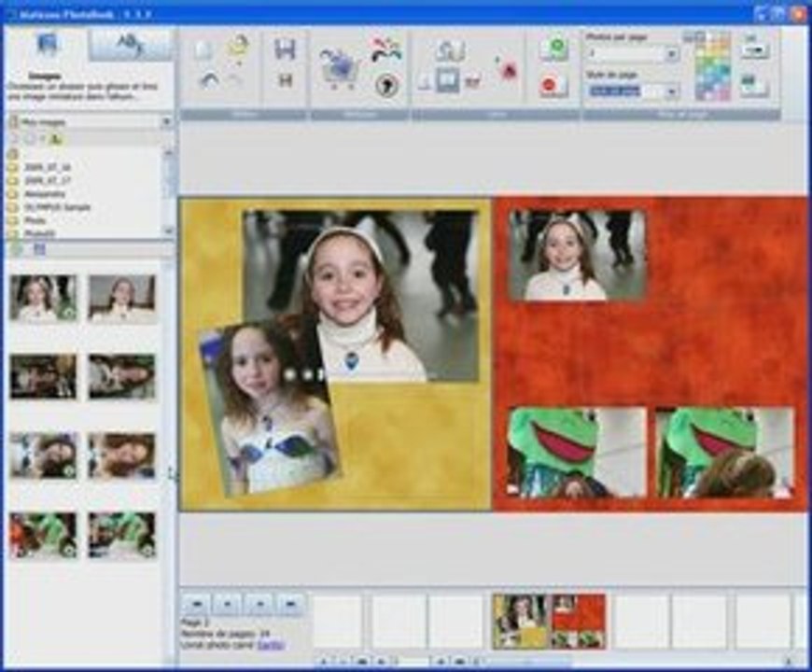Click the house-shaped icon in the toolbar
Image resolution: width=812 pixels, height=672 pixels.
tap(450, 50)
